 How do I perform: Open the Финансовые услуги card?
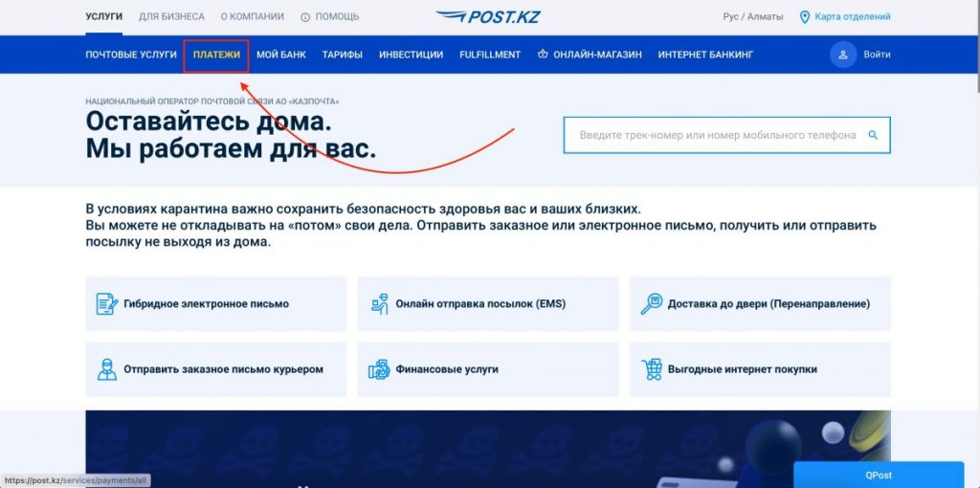pos(488,369)
